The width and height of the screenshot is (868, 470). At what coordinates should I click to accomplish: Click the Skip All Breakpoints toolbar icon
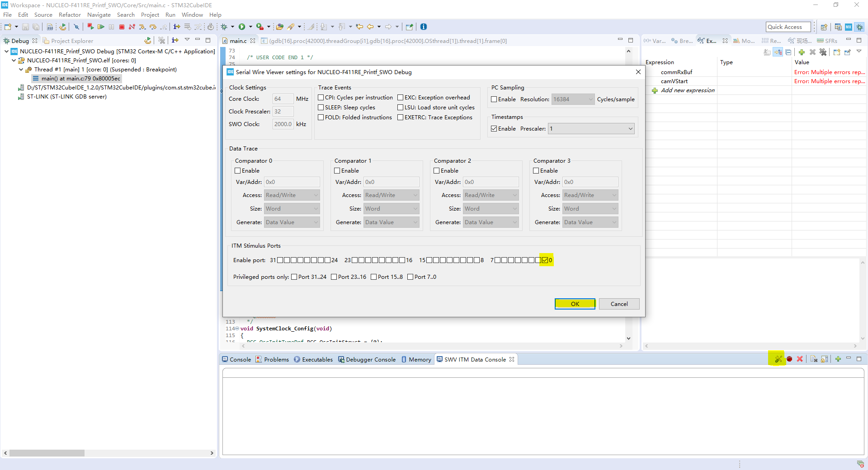[x=76, y=27]
